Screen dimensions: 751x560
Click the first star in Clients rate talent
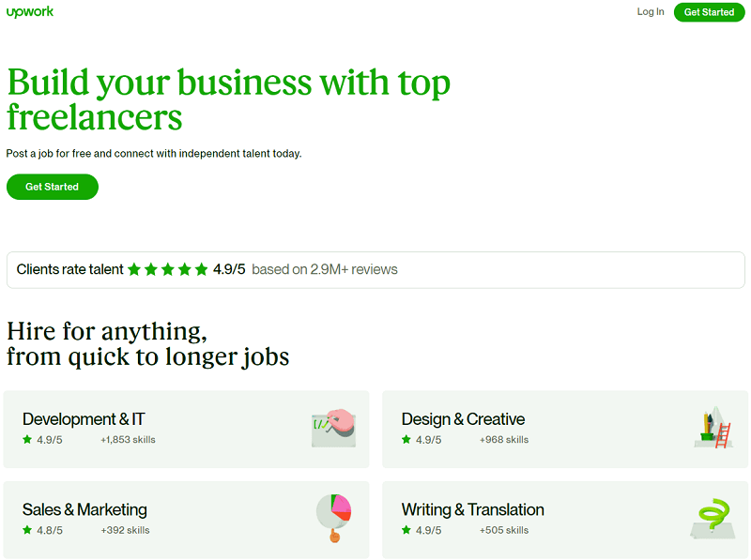134,269
